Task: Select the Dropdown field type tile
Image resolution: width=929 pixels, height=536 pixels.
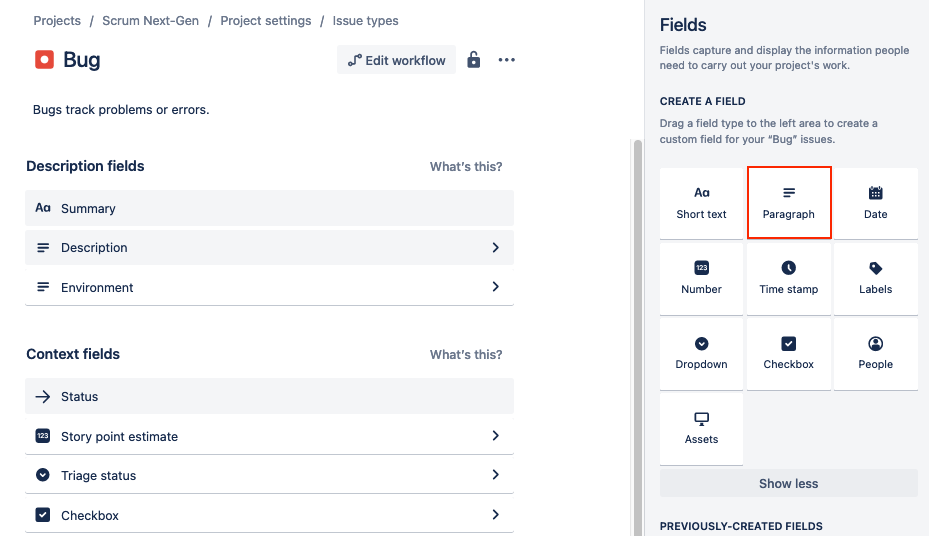Action: (701, 353)
